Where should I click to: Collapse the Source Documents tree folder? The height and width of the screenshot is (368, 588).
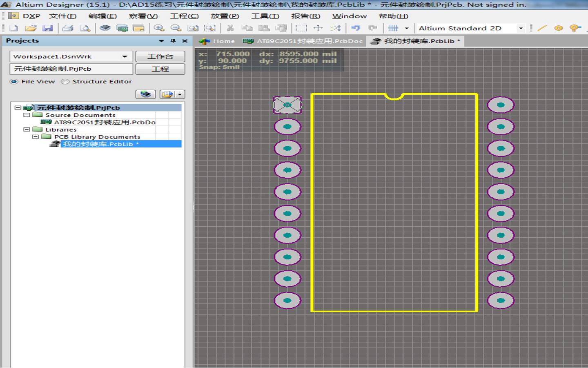[x=27, y=115]
